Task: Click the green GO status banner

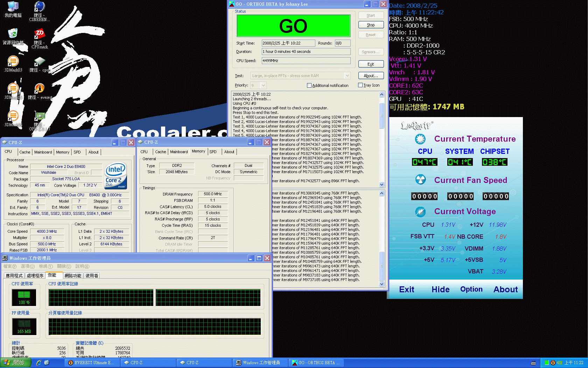Action: 294,26
